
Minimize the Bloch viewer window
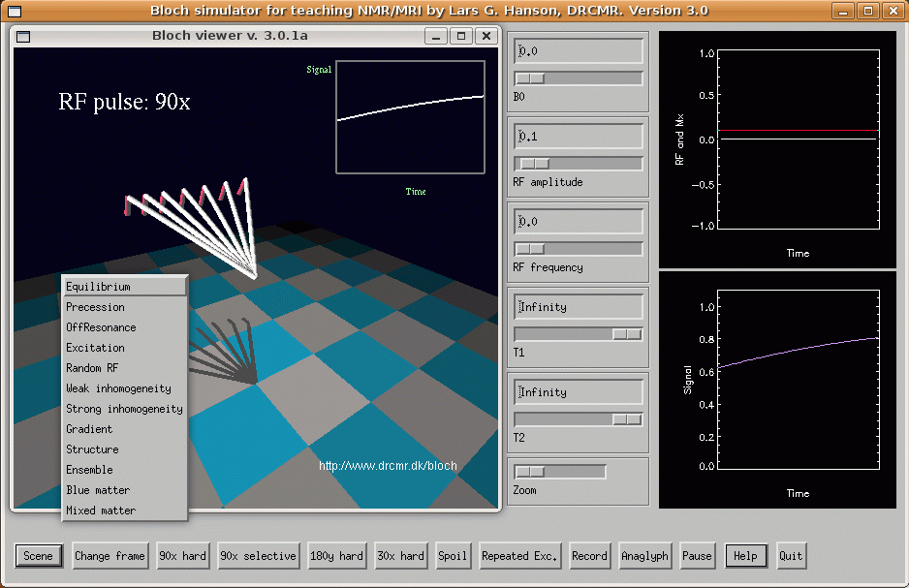(436, 37)
